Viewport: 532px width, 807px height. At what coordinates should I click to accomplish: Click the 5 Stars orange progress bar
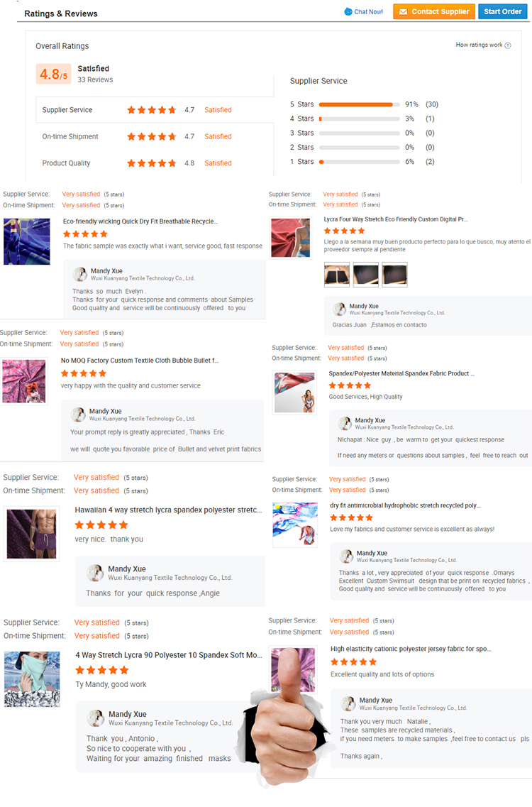click(356, 104)
